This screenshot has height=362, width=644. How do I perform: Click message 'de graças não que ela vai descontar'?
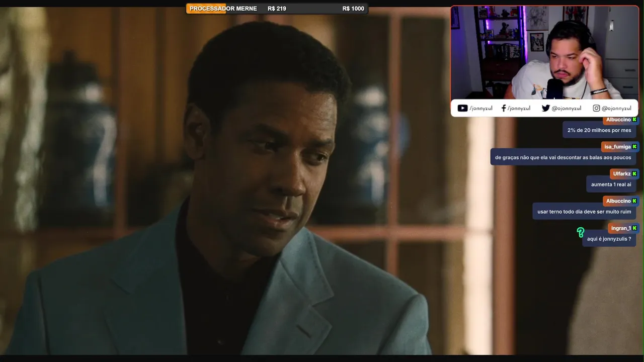[563, 157]
